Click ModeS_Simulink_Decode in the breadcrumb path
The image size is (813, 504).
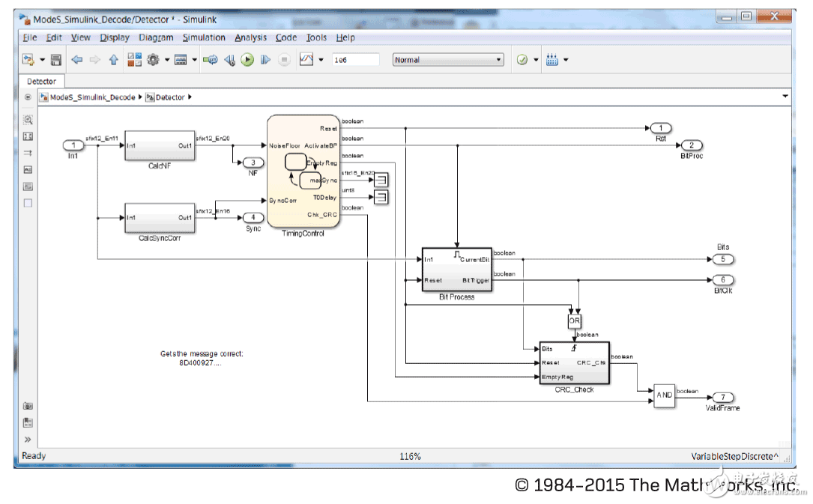[92, 97]
